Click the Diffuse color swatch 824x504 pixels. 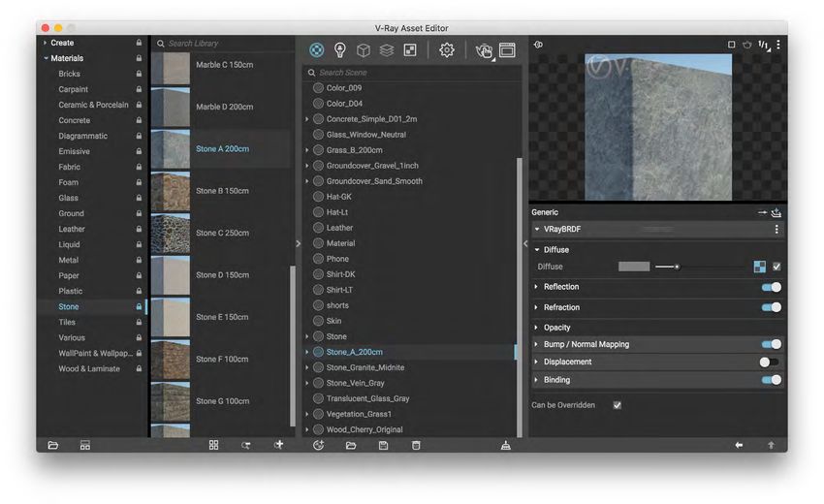[634, 267]
